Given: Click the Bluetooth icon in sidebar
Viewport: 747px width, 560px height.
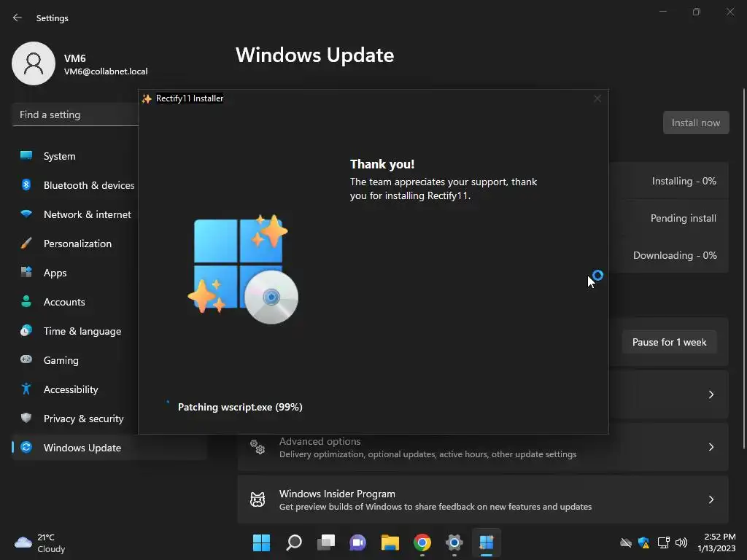Looking at the screenshot, I should click(x=26, y=184).
